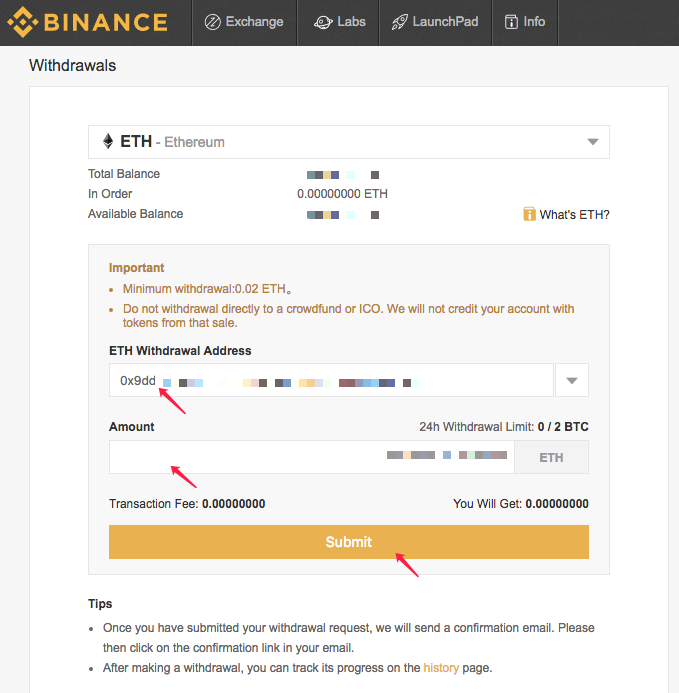The image size is (679, 693).
Task: Open the Info menu item
Action: pos(535,22)
